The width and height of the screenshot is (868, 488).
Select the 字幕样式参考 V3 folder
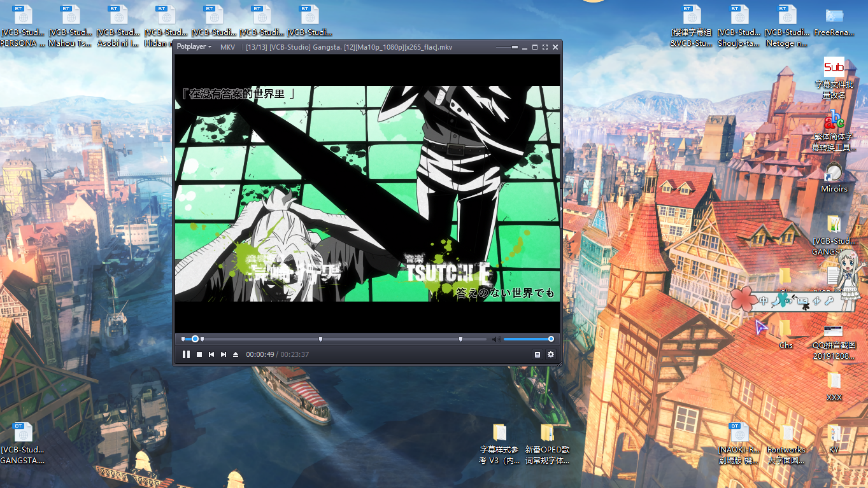pyautogui.click(x=499, y=443)
